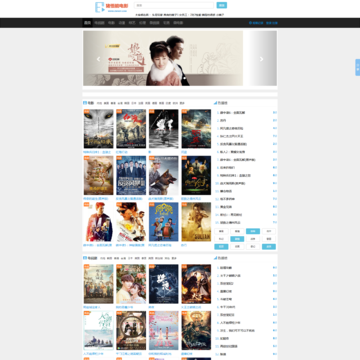The image size is (360, 360).
Task: Click the blue search button next to the search box
Action: (222, 5)
